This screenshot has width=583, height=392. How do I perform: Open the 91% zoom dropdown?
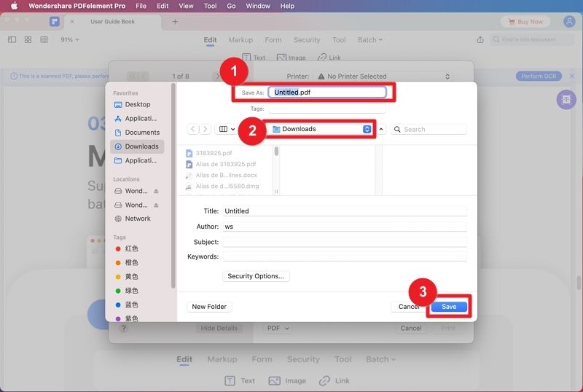70,39
